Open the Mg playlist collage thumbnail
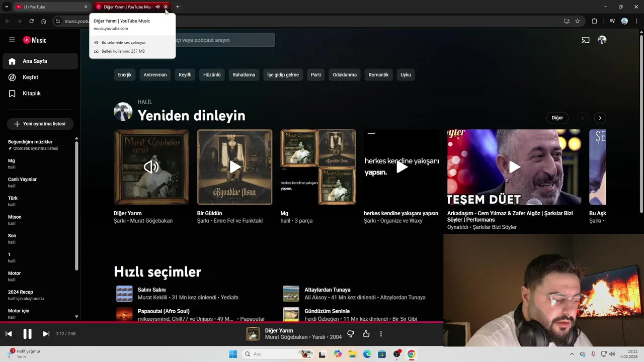The height and width of the screenshot is (362, 644). coord(318,167)
